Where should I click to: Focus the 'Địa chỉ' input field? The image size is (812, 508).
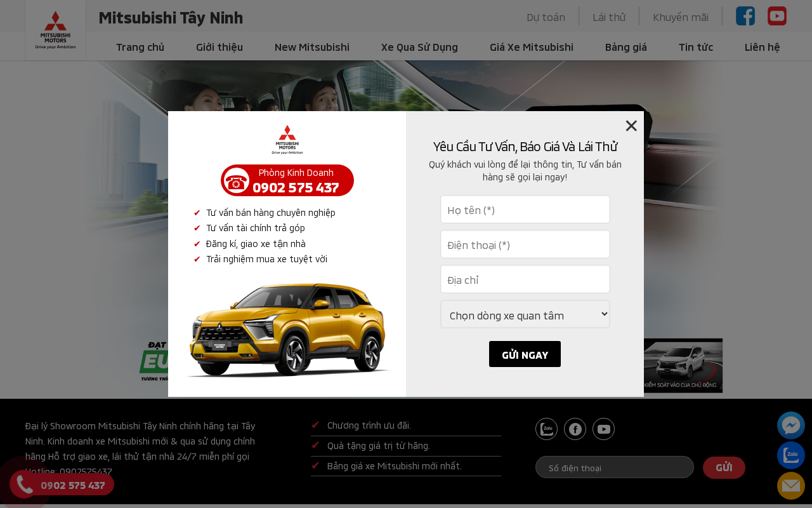tap(525, 279)
